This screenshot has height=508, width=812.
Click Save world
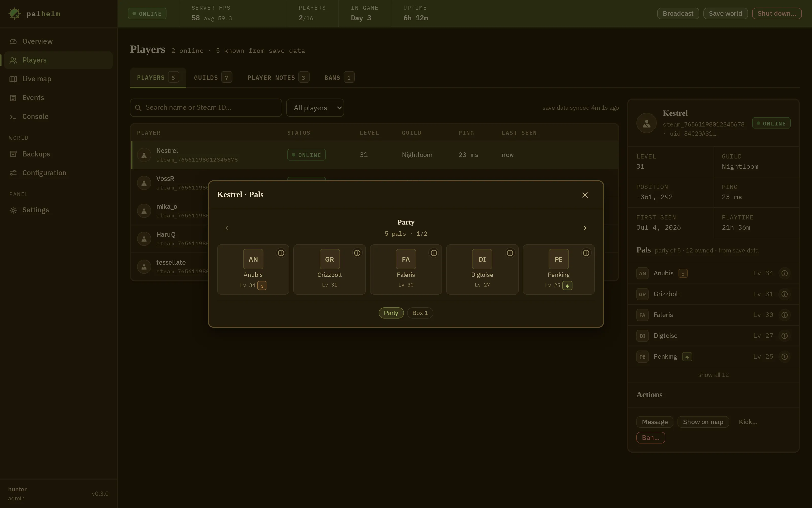click(x=725, y=14)
